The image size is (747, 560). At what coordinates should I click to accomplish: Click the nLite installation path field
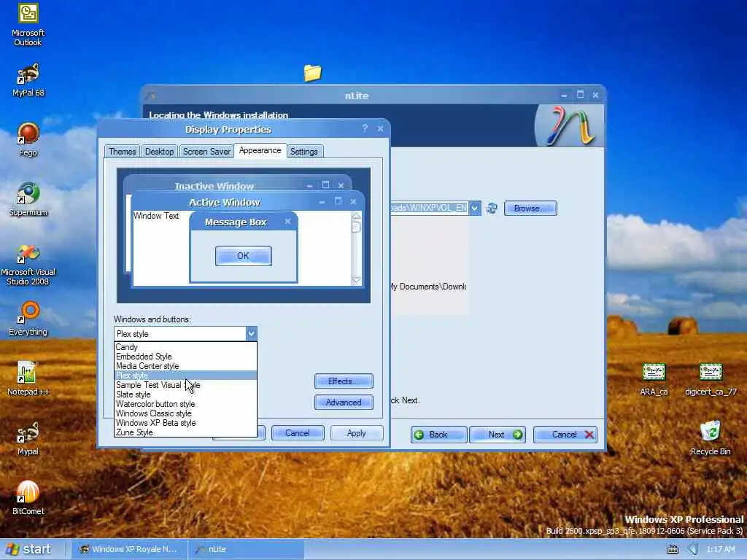[429, 208]
